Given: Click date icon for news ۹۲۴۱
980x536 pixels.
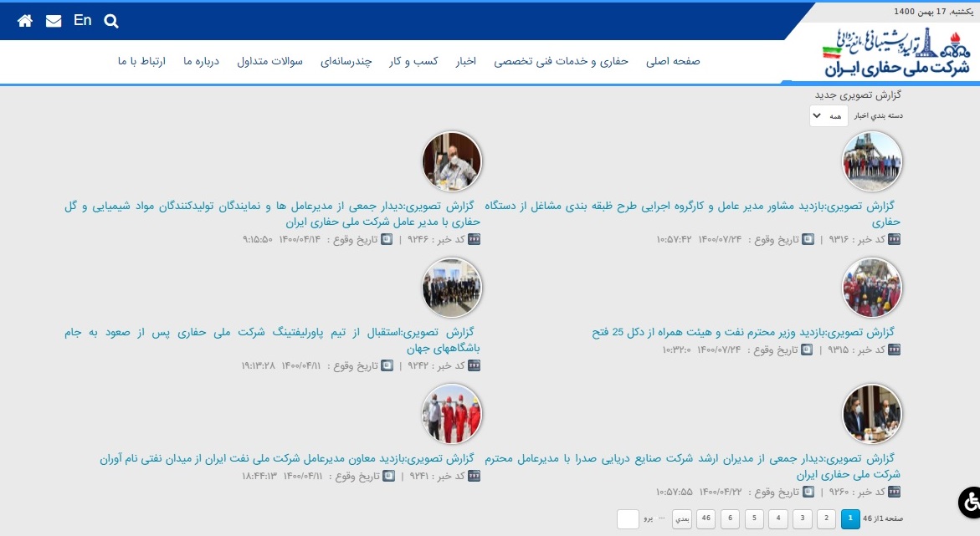Looking at the screenshot, I should click(x=389, y=476).
